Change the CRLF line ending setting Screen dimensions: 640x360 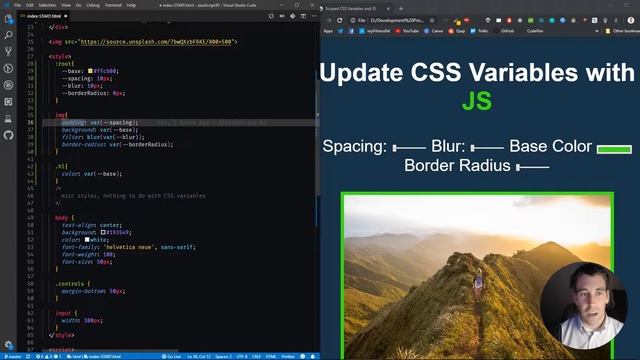click(x=256, y=356)
